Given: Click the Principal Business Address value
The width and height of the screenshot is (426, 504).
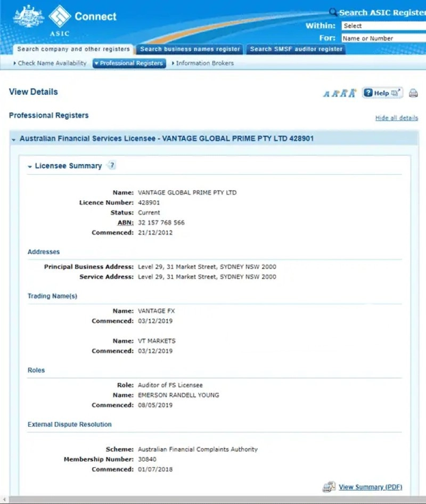Looking at the screenshot, I should [207, 267].
